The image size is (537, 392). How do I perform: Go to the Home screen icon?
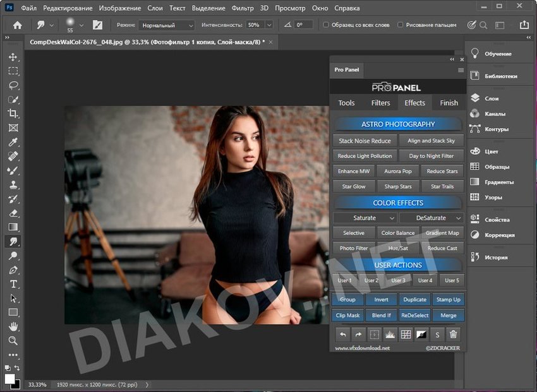click(x=17, y=25)
